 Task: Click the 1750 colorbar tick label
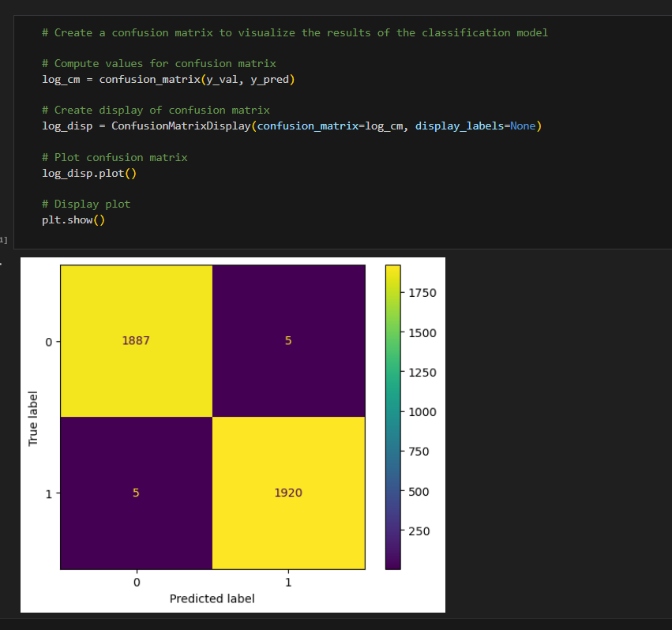coord(423,292)
